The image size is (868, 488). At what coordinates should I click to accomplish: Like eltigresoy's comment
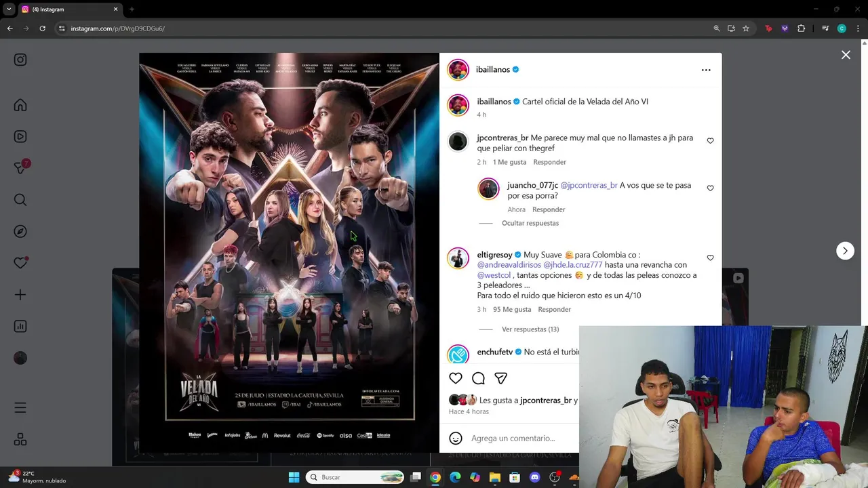coord(710,258)
